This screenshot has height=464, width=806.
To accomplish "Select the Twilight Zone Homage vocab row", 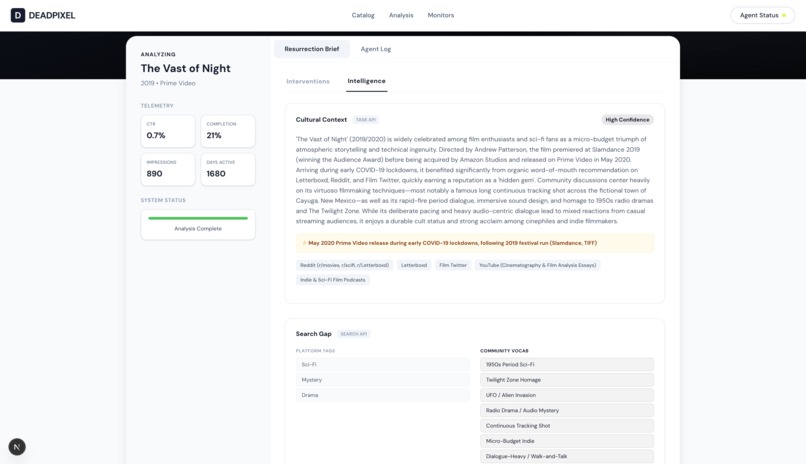I will click(567, 380).
